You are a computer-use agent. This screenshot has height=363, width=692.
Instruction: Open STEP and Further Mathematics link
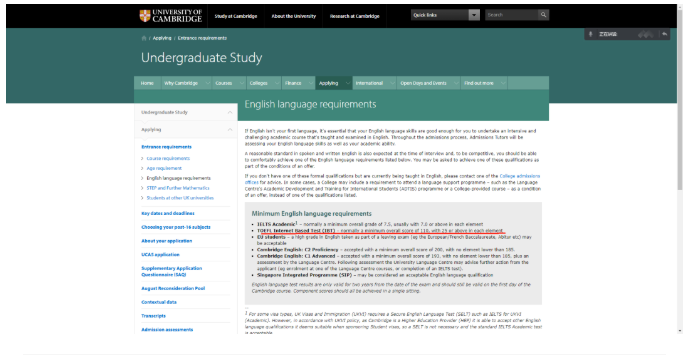click(178, 188)
